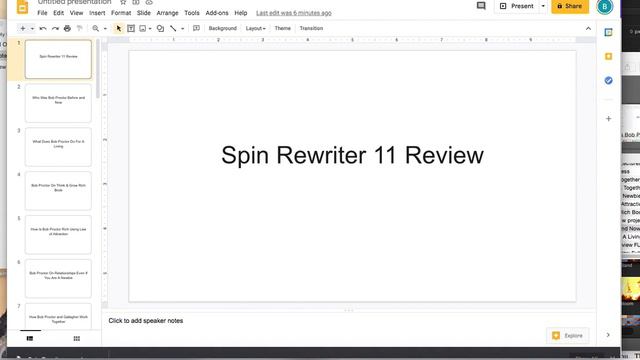Viewport: 640px width, 360px height.
Task: Switch to filmstrip view
Action: (x=30, y=338)
